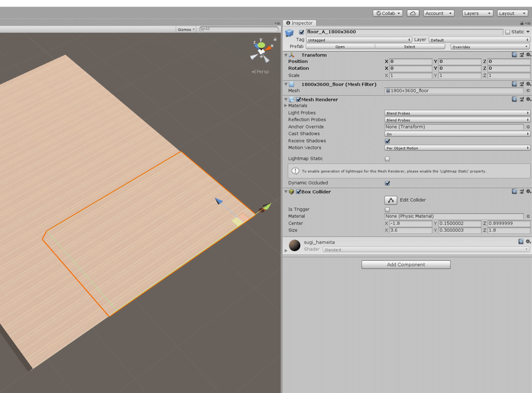Viewport: 532px width, 393px height.
Task: Open the Collab menu
Action: 388,13
